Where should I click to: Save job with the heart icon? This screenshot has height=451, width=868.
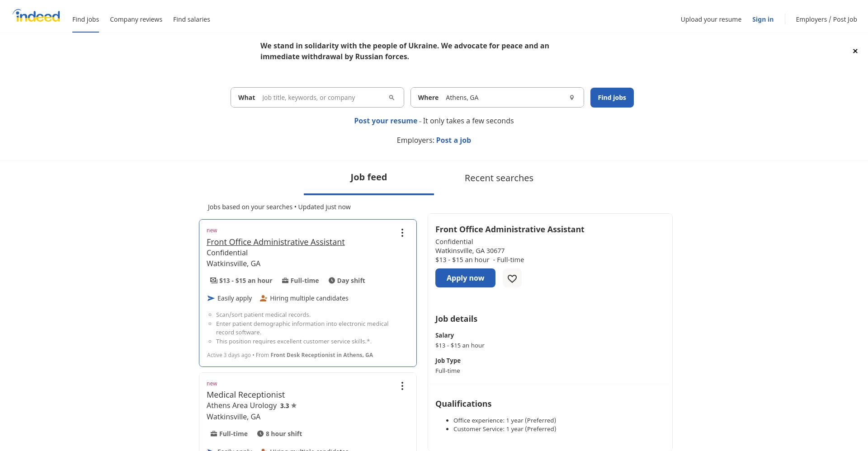(x=512, y=278)
